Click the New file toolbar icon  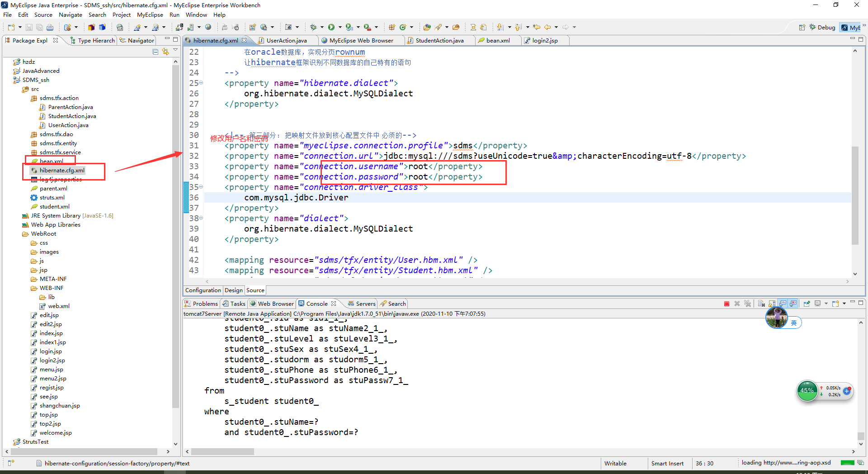pos(11,27)
